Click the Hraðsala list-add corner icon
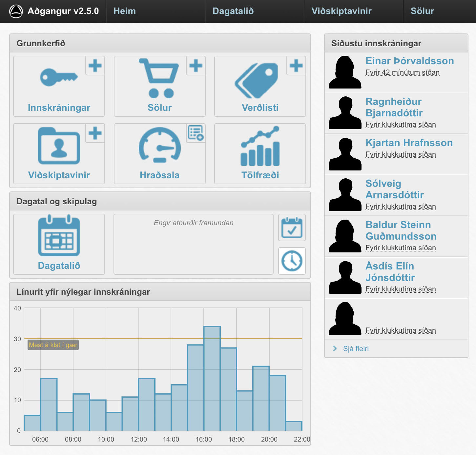 coord(196,133)
